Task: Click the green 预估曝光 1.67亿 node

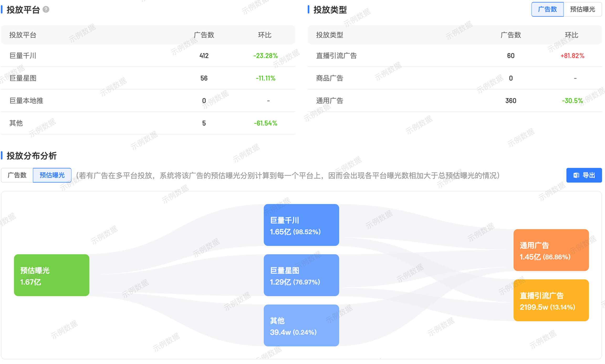Action: (x=51, y=275)
